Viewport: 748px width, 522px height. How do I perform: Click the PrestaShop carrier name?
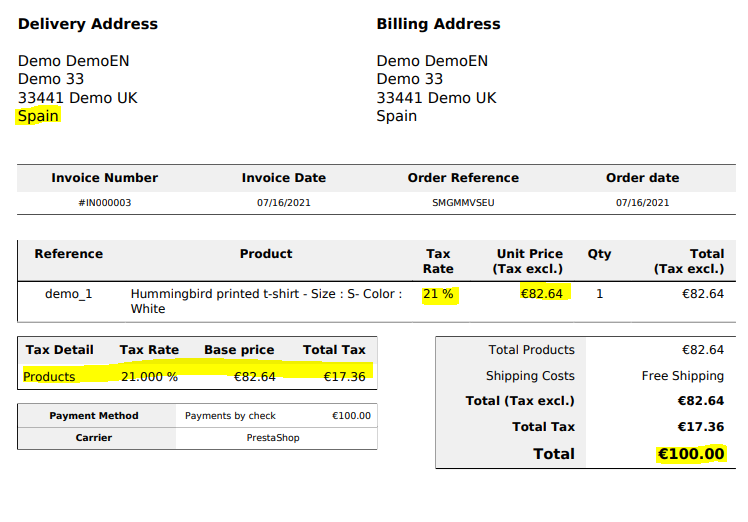pos(273,438)
